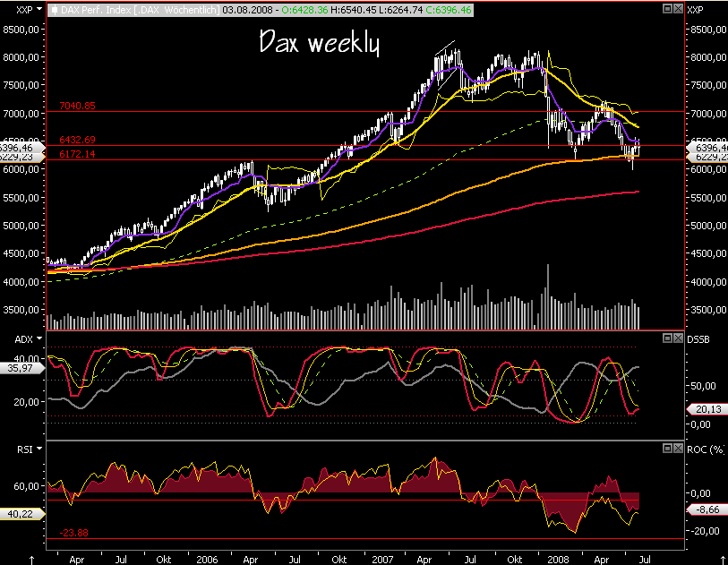Screen dimensions: 728x565
Task: Close the RSI indicator panel
Action: pyautogui.click(x=678, y=448)
